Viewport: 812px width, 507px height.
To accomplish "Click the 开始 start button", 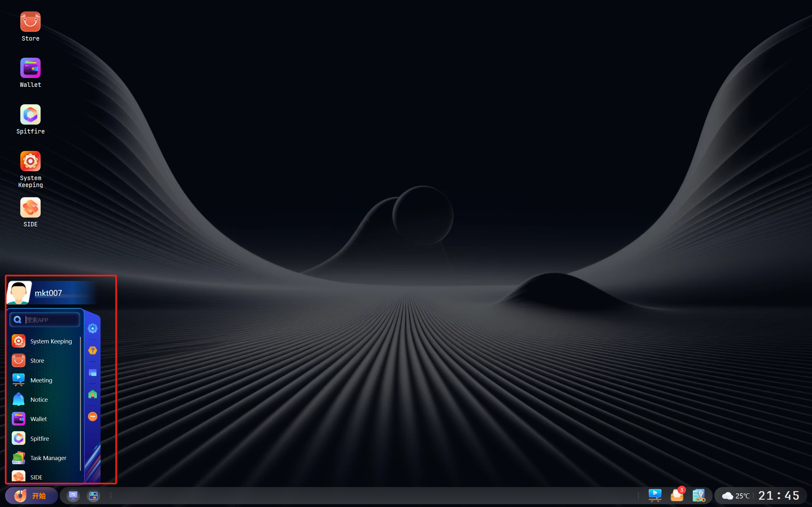I will coord(31,496).
